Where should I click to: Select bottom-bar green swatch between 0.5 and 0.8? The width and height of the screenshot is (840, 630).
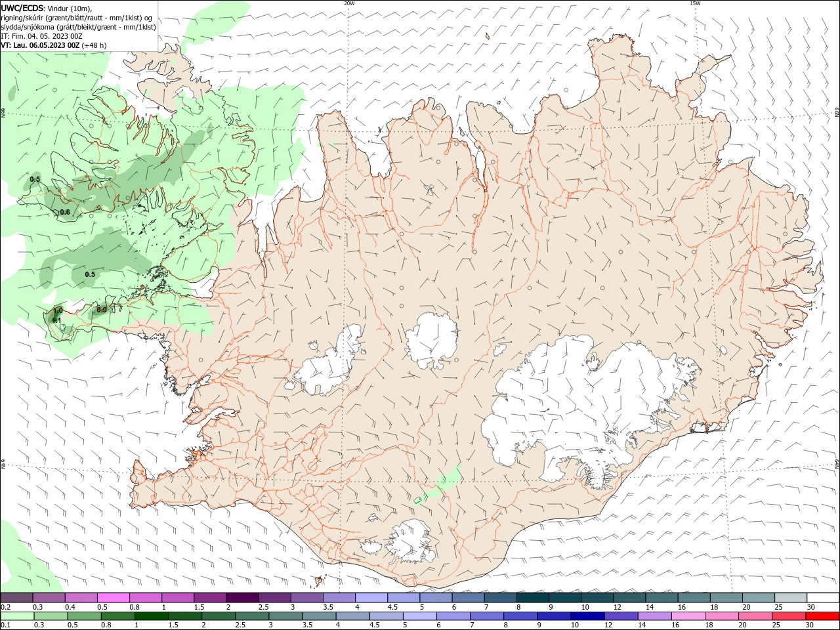point(85,616)
